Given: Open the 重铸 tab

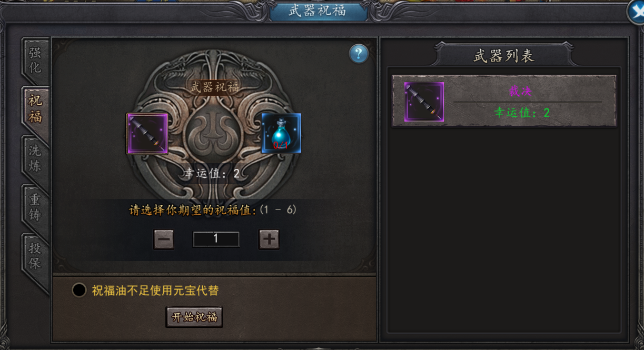Looking at the screenshot, I should click(35, 207).
